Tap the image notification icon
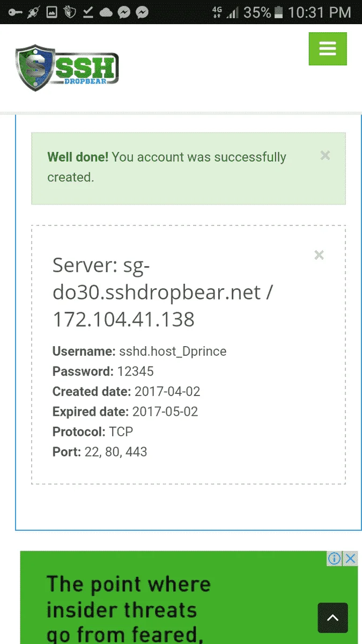The image size is (362, 644). click(x=52, y=12)
